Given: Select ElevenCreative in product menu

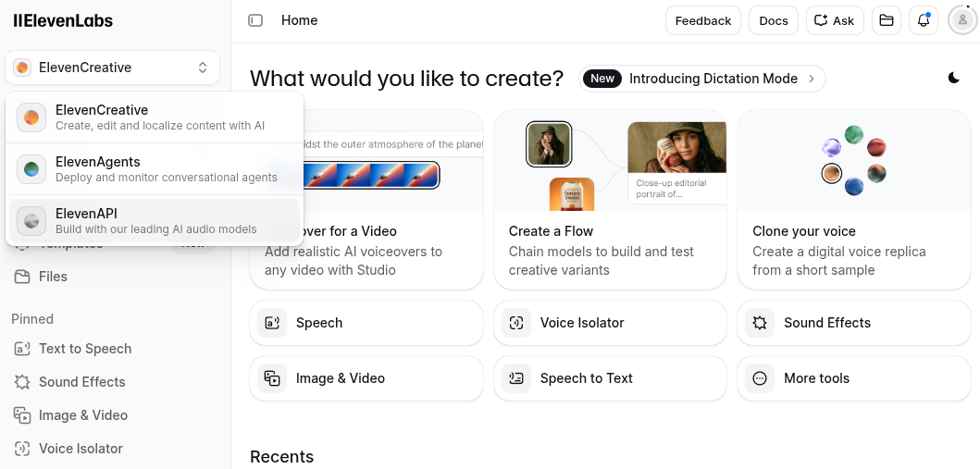Looking at the screenshot, I should (155, 117).
